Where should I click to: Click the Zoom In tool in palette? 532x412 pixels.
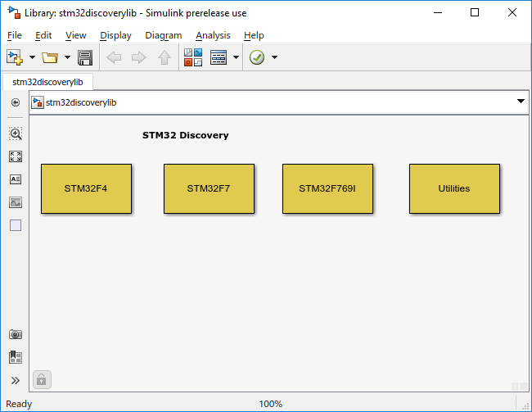pyautogui.click(x=16, y=134)
